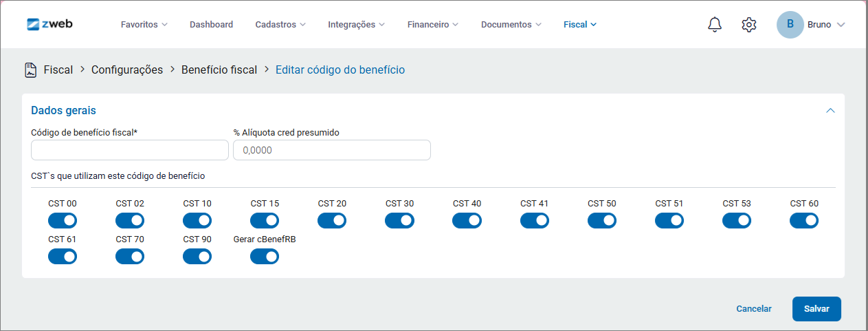Focus the Código de benefício fiscal field
Screen dimensions: 868x331
pos(130,150)
